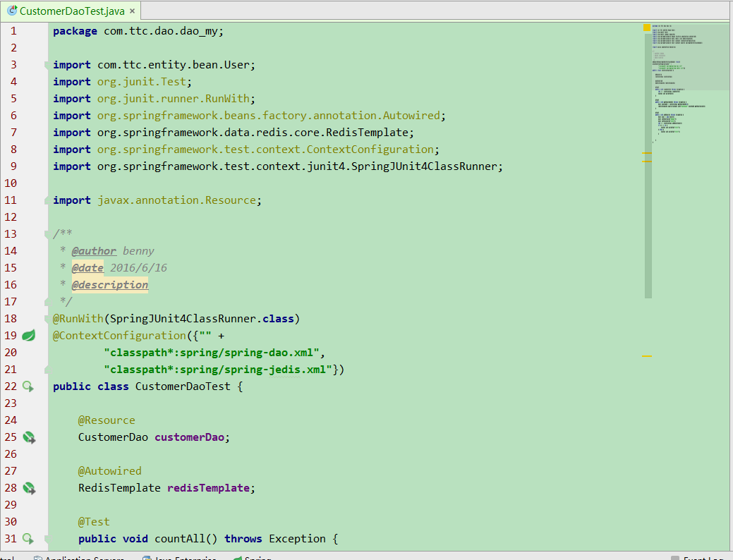Viewport: 733px width, 560px height.
Task: Click line number 1 in the gutter
Action: tap(13, 31)
